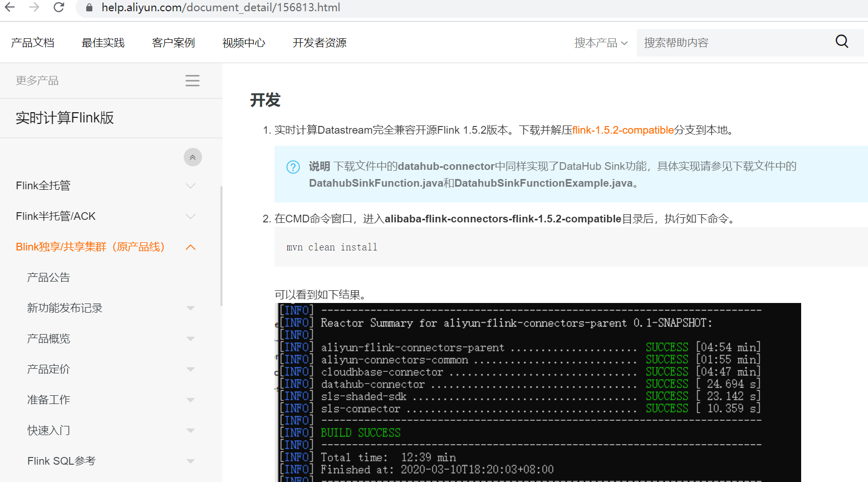Collapse the Blink独享/共享集群 section
Viewport: 868px width, 482px height.
(190, 247)
